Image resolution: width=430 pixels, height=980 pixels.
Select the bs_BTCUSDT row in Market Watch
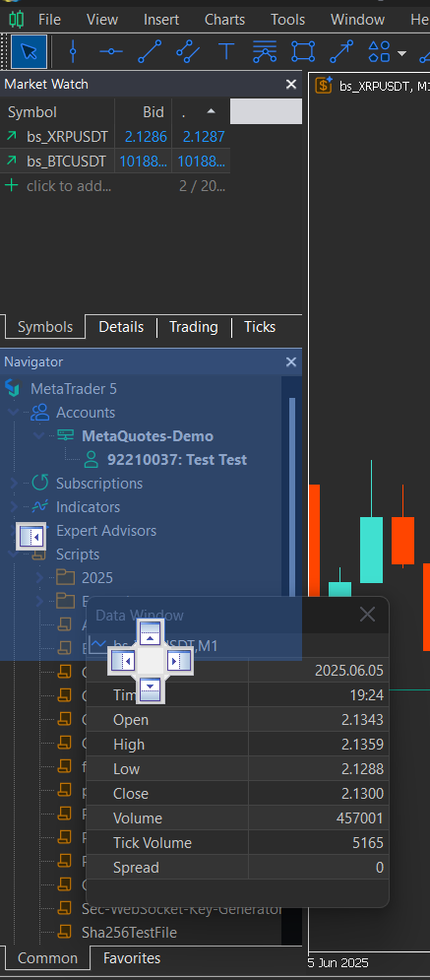tap(115, 161)
